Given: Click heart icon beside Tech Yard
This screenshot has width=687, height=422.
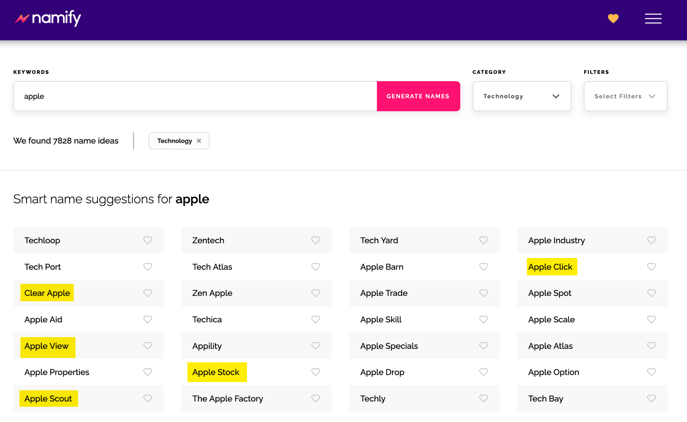Looking at the screenshot, I should point(484,240).
